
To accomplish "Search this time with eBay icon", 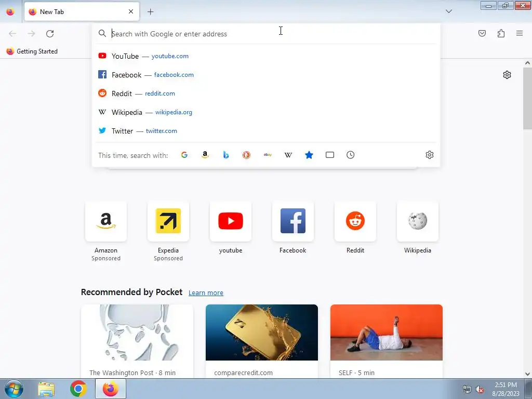I will 268,155.
